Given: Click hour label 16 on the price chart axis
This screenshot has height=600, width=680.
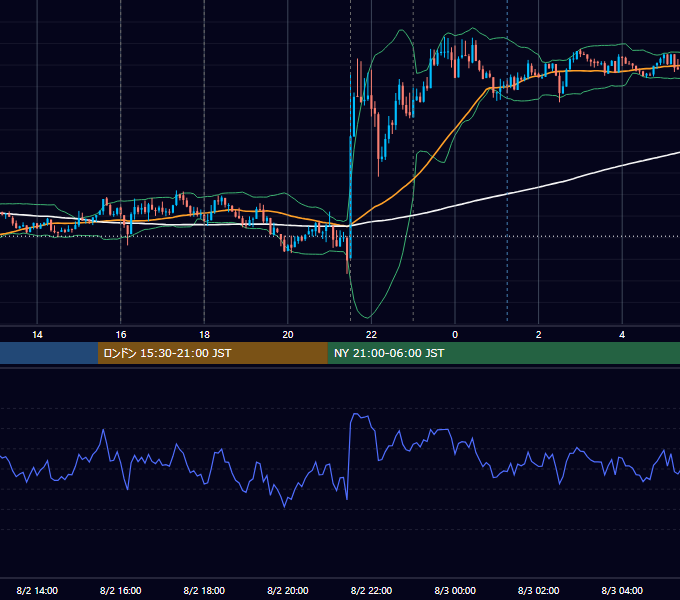Looking at the screenshot, I should (121, 335).
